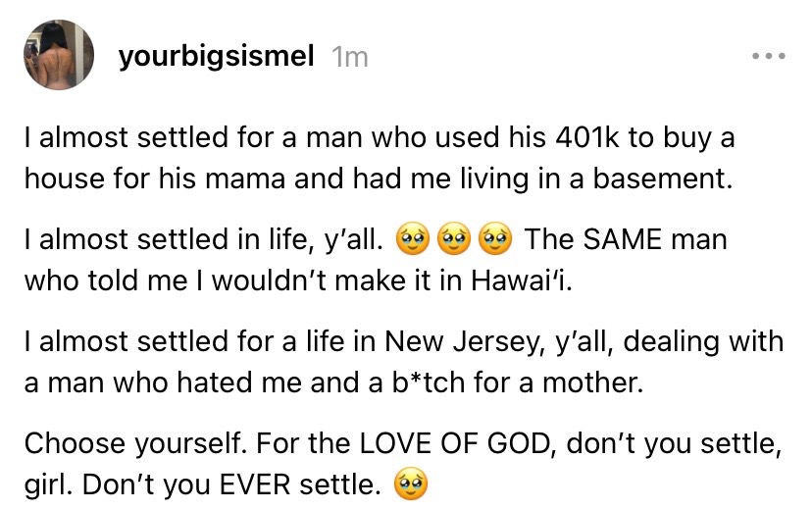Click the word 401k in the first paragraph
The width and height of the screenshot is (812, 510).
point(587,137)
